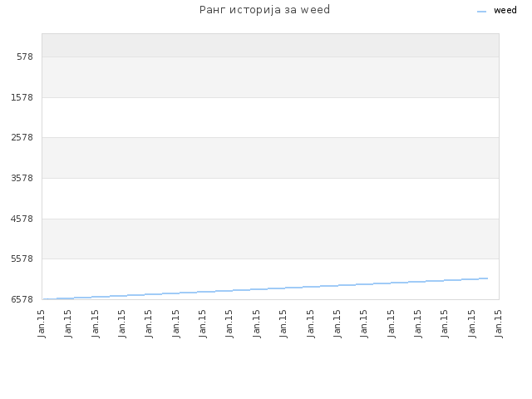Click the 5578 y-axis label
This screenshot has height=399, width=532.
click(x=22, y=259)
